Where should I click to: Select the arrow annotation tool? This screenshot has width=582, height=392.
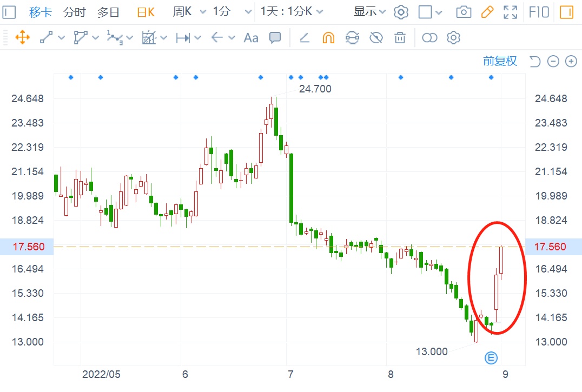point(217,37)
